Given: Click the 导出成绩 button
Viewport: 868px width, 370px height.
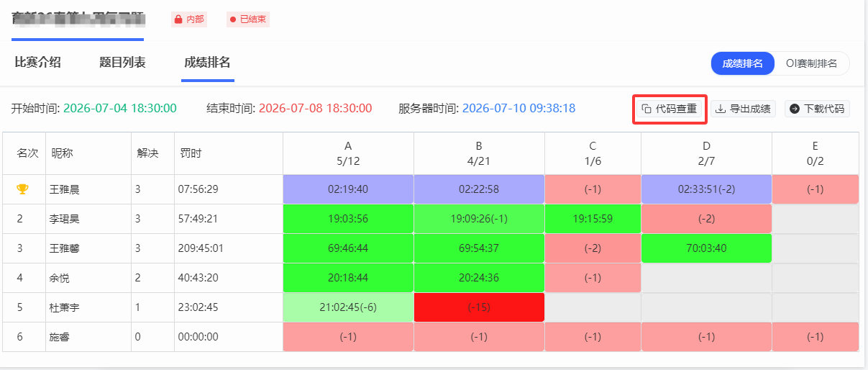Looking at the screenshot, I should pyautogui.click(x=744, y=109).
